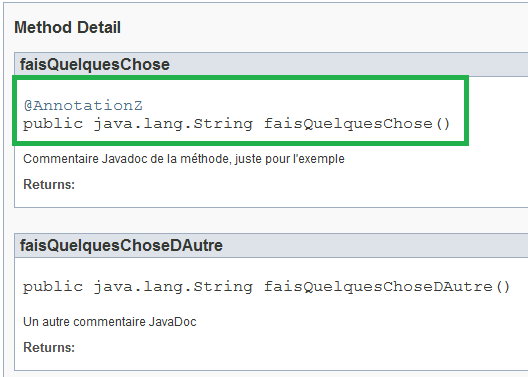Viewport: 528px width, 377px height.
Task: Click 'Returns:' label under 'Un autre commentaire JavaDoc'
Action: tap(49, 347)
